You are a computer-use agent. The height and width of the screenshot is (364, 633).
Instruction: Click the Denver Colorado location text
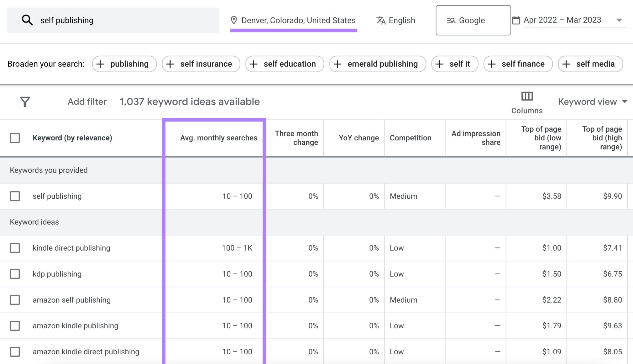299,20
